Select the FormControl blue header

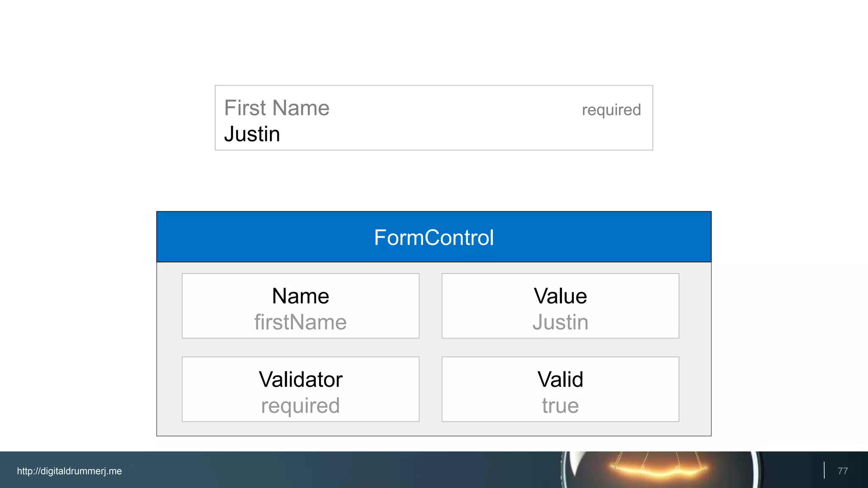[x=434, y=237]
